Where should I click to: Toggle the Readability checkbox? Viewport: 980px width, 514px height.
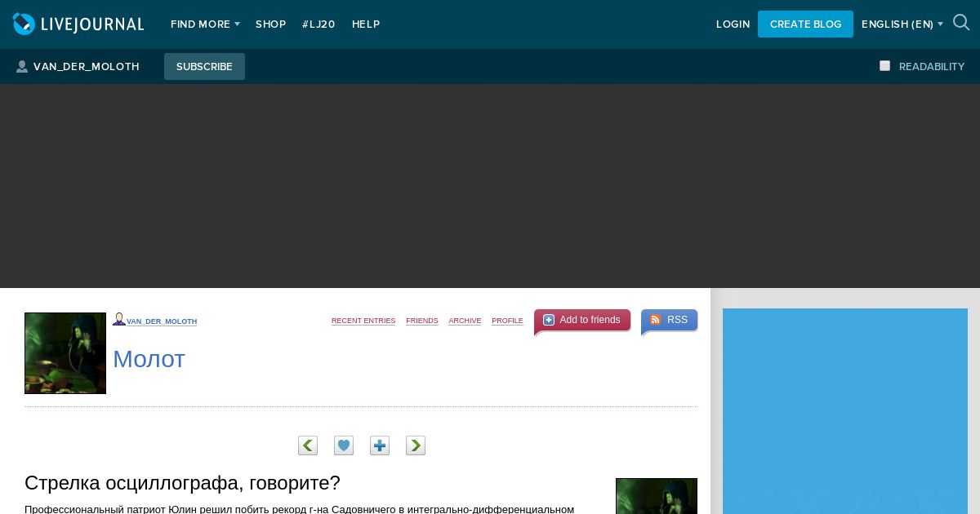[x=884, y=66]
